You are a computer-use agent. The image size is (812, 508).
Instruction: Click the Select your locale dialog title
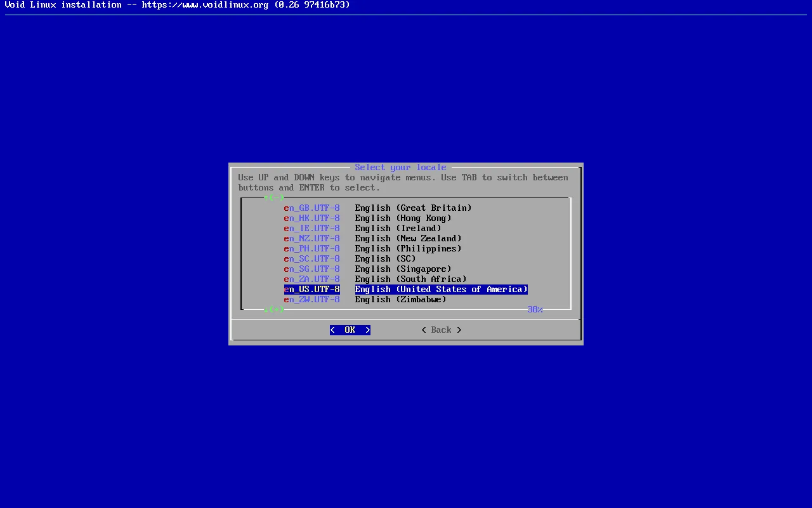coord(401,168)
